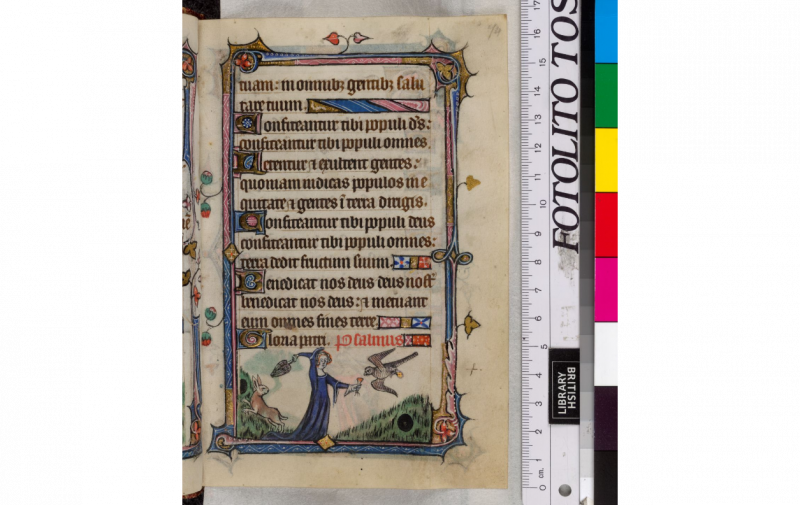Click the red flower ornament above the top border
Screen dimensions: 800x505
tap(333, 39)
